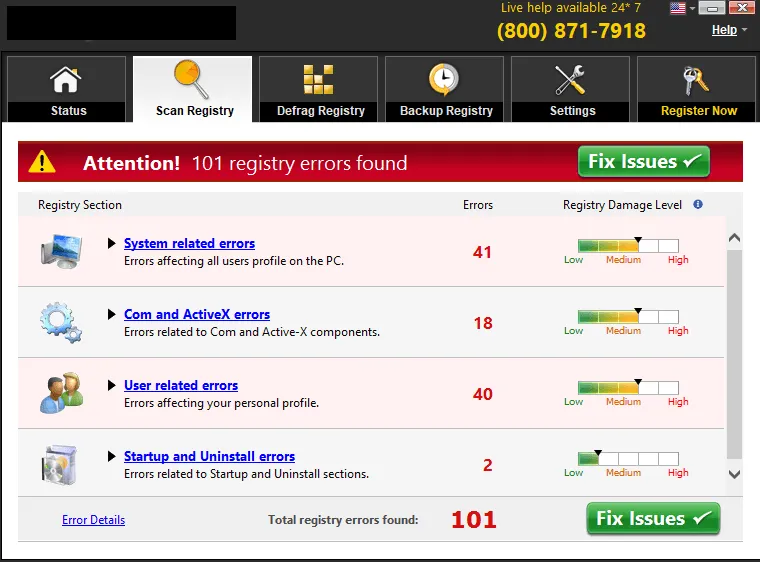Viewport: 760px width, 562px height.
Task: Select the Register Now tab
Action: (x=697, y=89)
